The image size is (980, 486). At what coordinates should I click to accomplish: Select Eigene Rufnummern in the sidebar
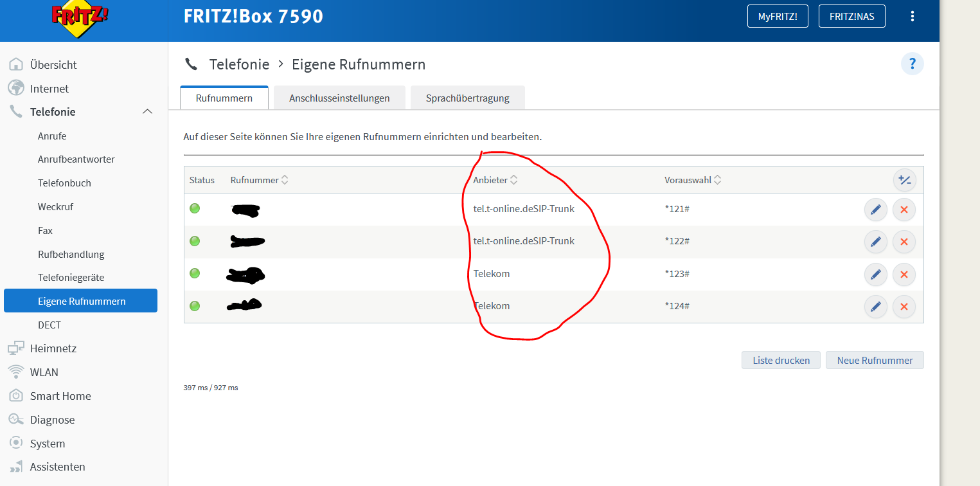[80, 300]
